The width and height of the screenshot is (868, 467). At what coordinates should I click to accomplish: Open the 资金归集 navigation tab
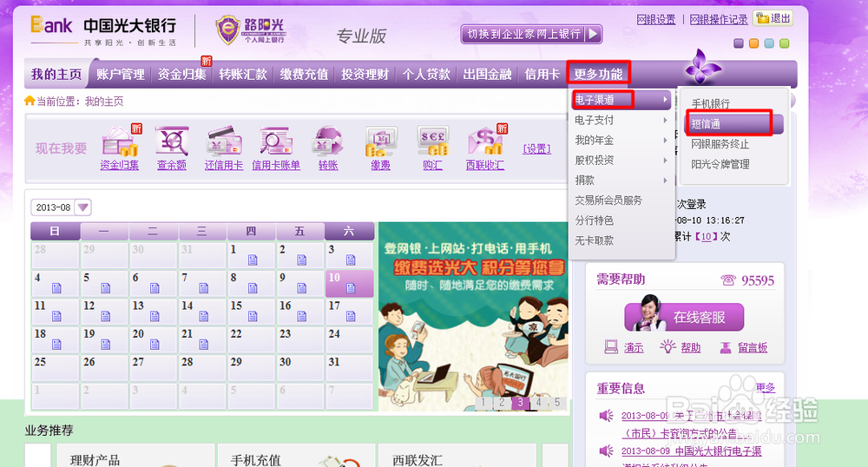(x=181, y=74)
